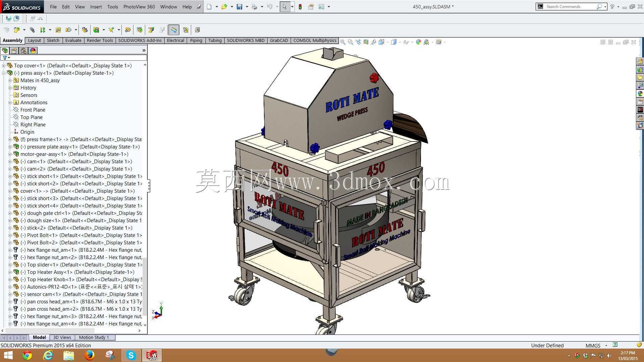This screenshot has height=362, width=644.
Task: Open the Design Library task pane icon
Action: point(640,69)
